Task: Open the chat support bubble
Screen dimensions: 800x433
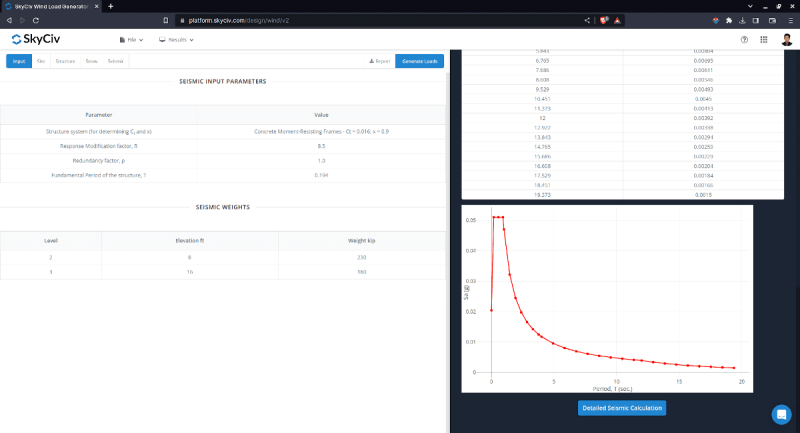Action: (x=781, y=414)
